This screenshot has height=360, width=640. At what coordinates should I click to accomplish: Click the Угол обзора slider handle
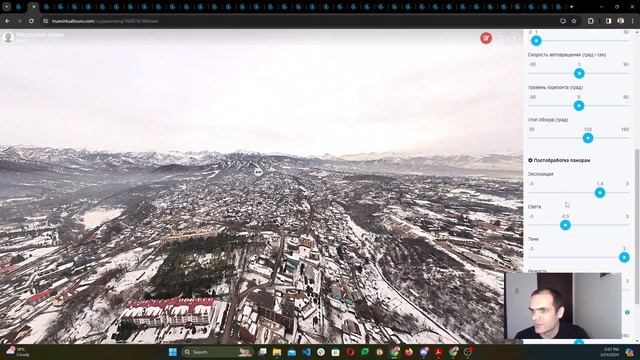[x=588, y=138]
